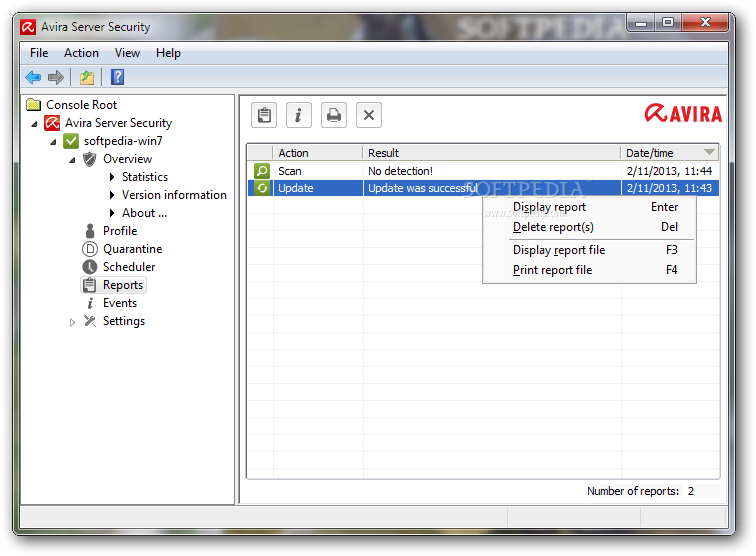Open the Help menu
This screenshot has width=756, height=556.
click(168, 53)
